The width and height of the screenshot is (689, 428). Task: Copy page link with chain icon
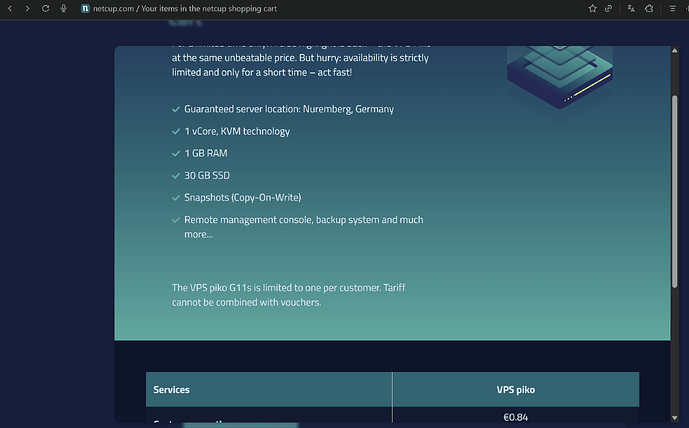[608, 8]
